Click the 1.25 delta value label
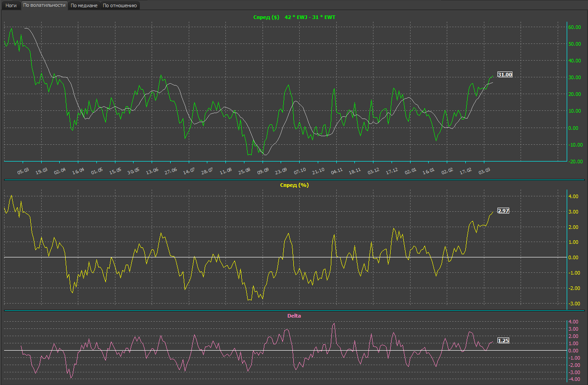This screenshot has width=588, height=385. tap(503, 341)
